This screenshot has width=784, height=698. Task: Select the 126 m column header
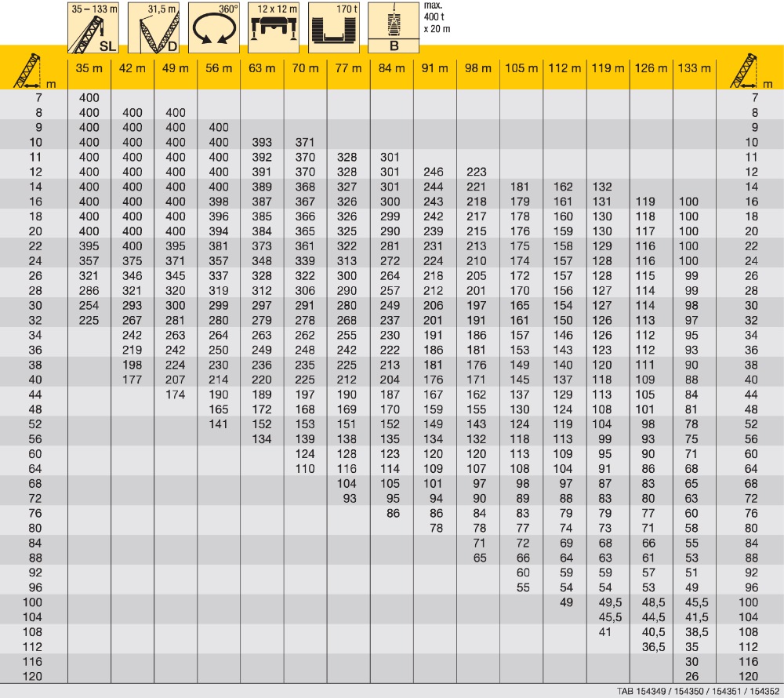pyautogui.click(x=651, y=68)
